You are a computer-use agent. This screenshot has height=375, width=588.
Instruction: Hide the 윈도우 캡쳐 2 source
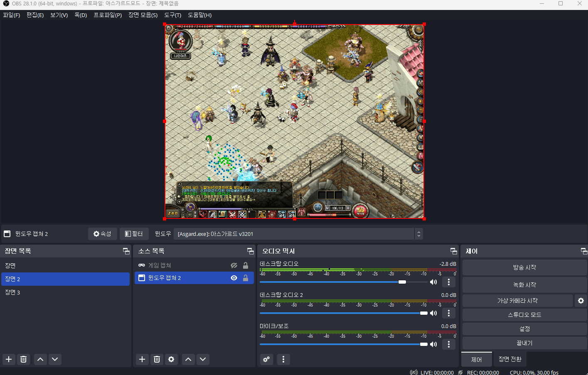click(234, 278)
